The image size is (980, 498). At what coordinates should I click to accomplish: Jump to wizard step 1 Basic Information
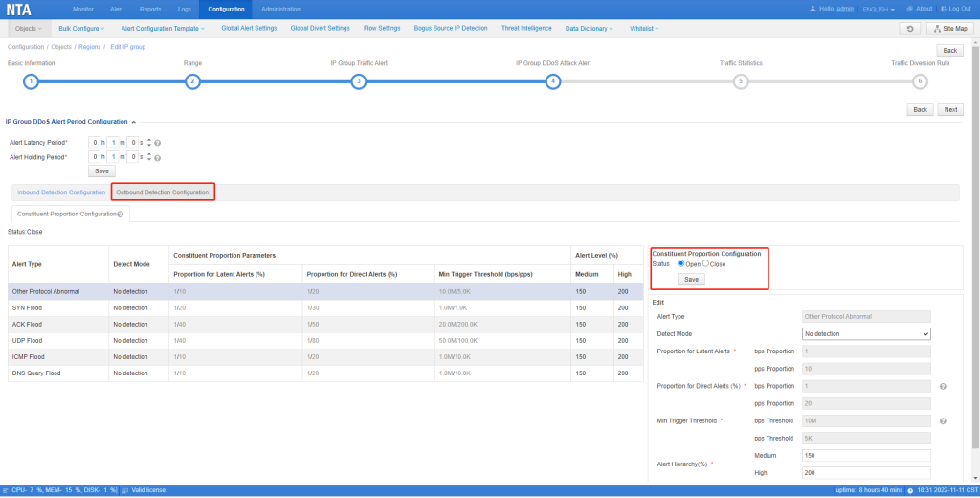31,82
